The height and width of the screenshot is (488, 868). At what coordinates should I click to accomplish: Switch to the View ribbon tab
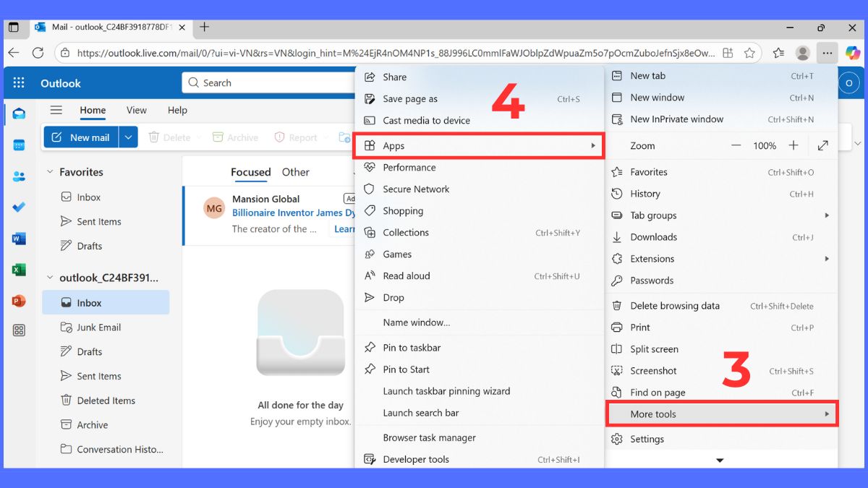pyautogui.click(x=137, y=111)
